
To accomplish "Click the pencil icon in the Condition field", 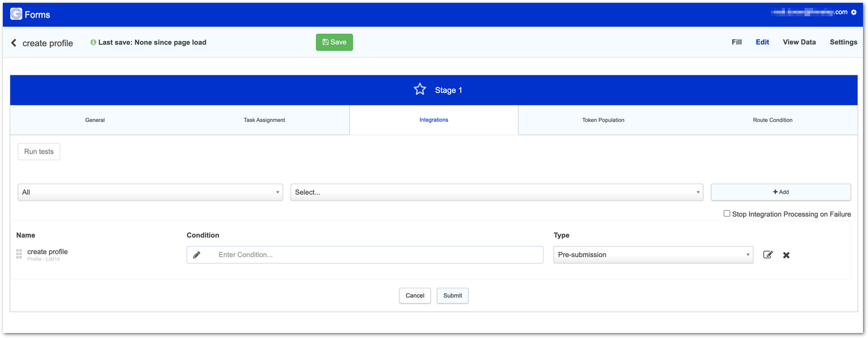I will pyautogui.click(x=196, y=255).
